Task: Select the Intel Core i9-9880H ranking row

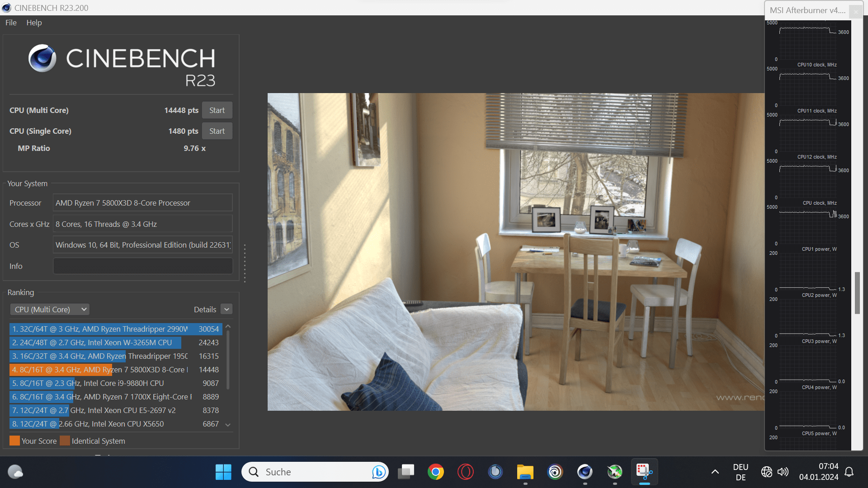Action: 116,383
